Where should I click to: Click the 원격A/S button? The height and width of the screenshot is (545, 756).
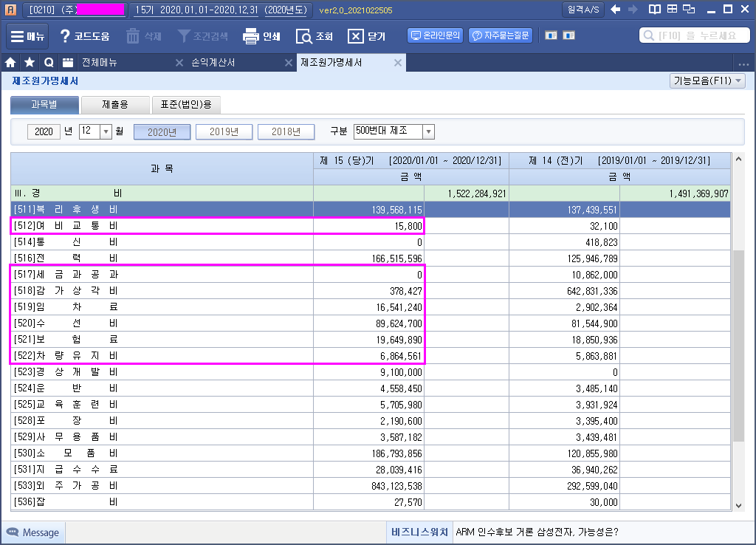[583, 10]
